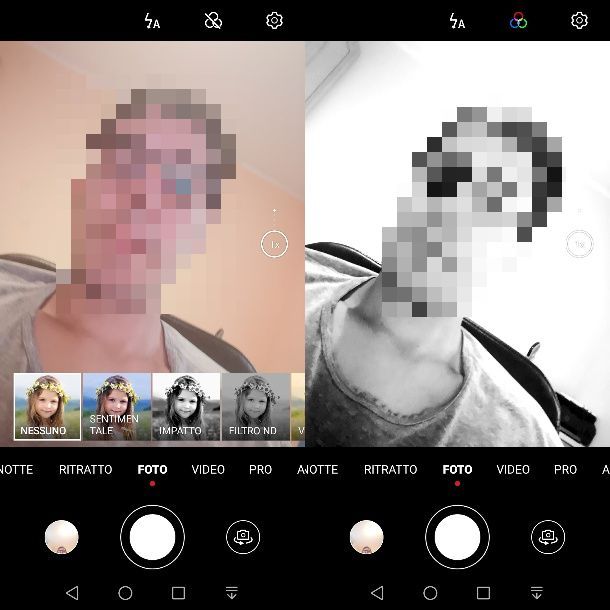
Task: Tap the faded 1x zoom button in right viewfinder
Action: pyautogui.click(x=579, y=244)
